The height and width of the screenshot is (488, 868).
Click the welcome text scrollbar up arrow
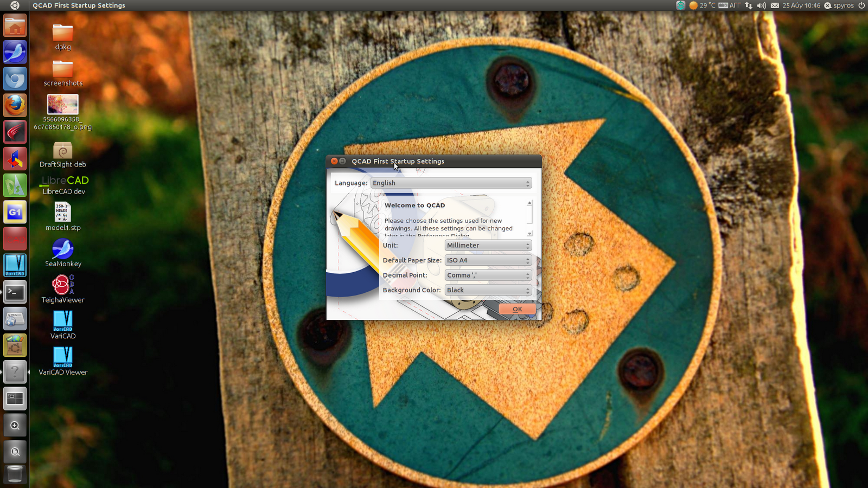click(530, 203)
